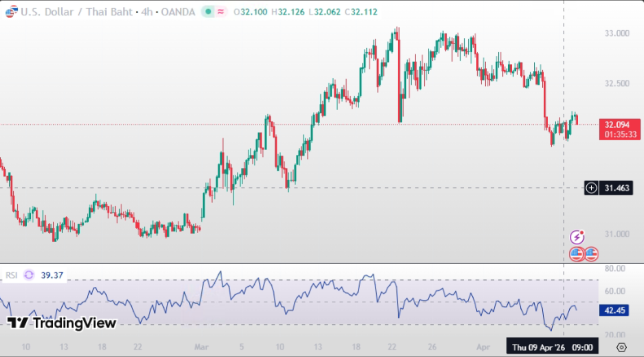
Task: Click the plus button beside 31.463
Action: pos(592,188)
